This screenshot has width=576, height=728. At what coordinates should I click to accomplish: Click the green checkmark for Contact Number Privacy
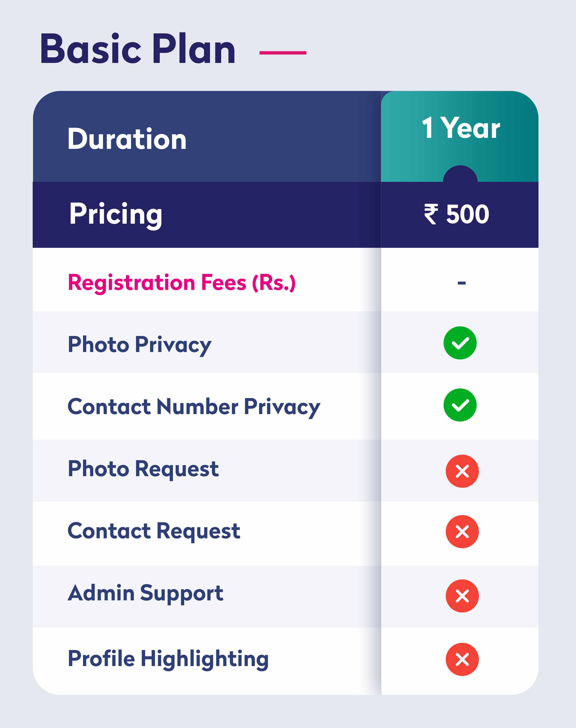point(460,405)
